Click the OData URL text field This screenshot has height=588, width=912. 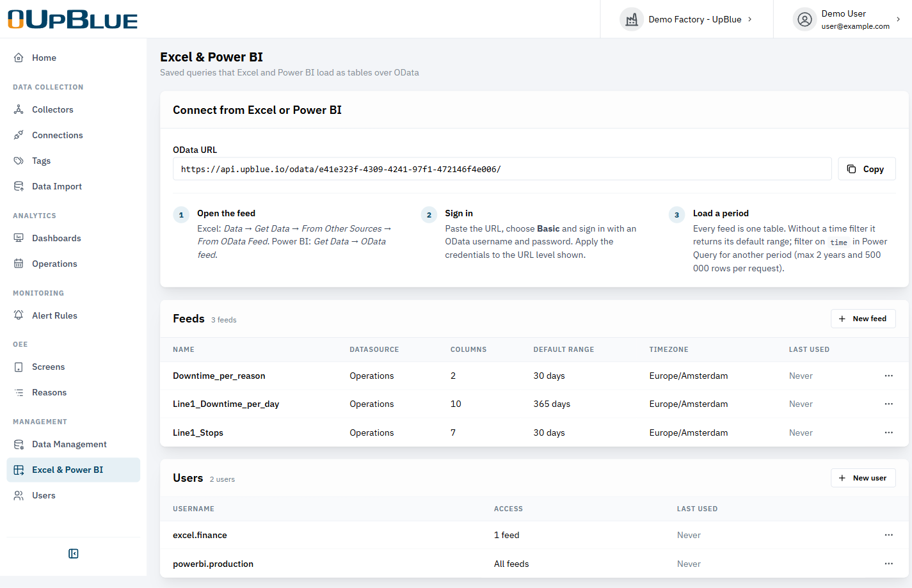[502, 169]
